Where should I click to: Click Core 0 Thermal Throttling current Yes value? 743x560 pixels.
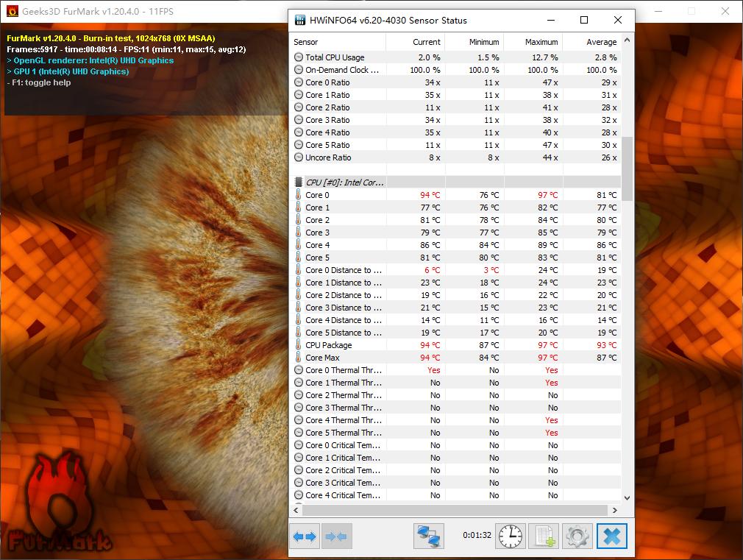point(433,370)
